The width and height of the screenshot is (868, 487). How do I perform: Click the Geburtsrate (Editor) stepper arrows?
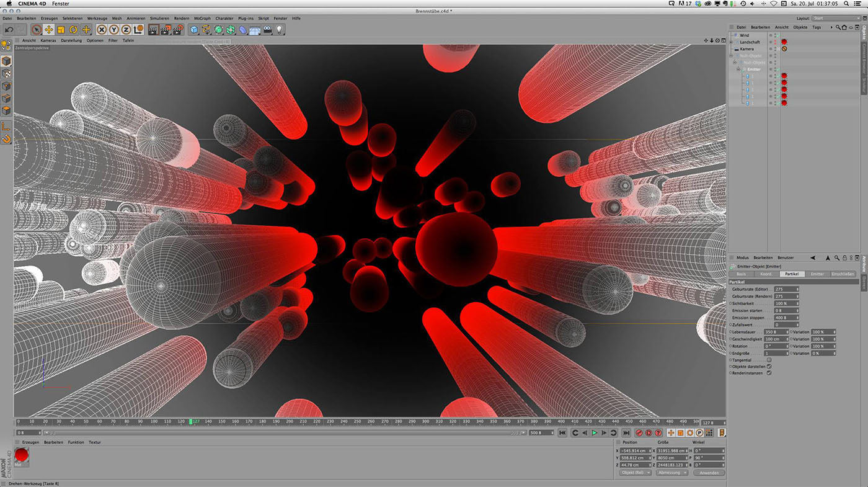pos(797,289)
